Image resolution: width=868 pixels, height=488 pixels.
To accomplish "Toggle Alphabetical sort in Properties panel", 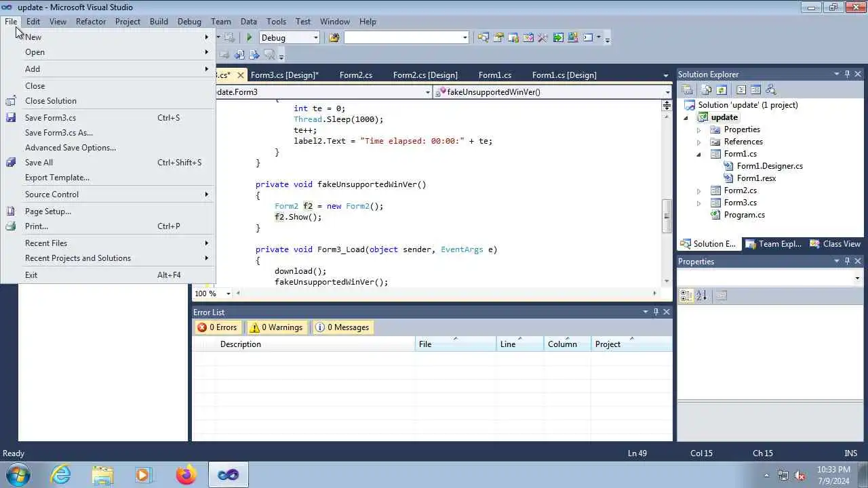I will [x=701, y=296].
